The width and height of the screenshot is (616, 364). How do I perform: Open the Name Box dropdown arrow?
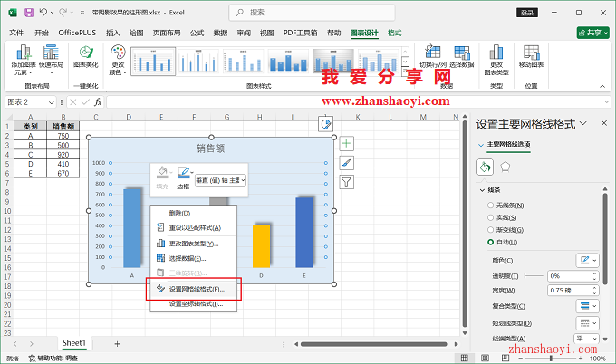click(x=51, y=102)
